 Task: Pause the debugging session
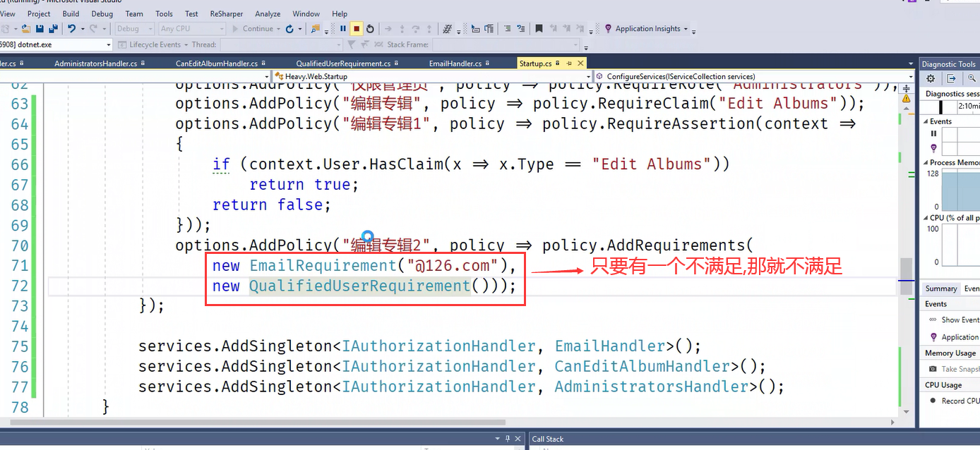pos(343,29)
